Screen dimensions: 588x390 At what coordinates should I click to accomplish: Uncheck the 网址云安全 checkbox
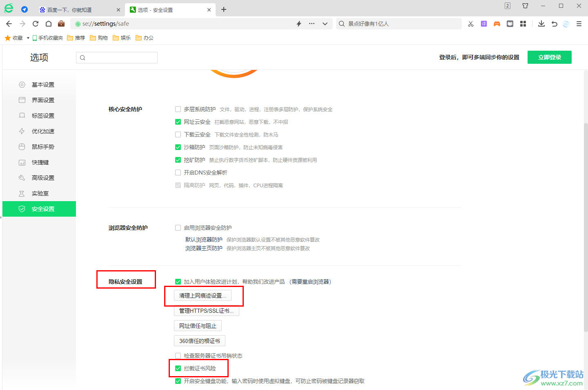tap(178, 122)
